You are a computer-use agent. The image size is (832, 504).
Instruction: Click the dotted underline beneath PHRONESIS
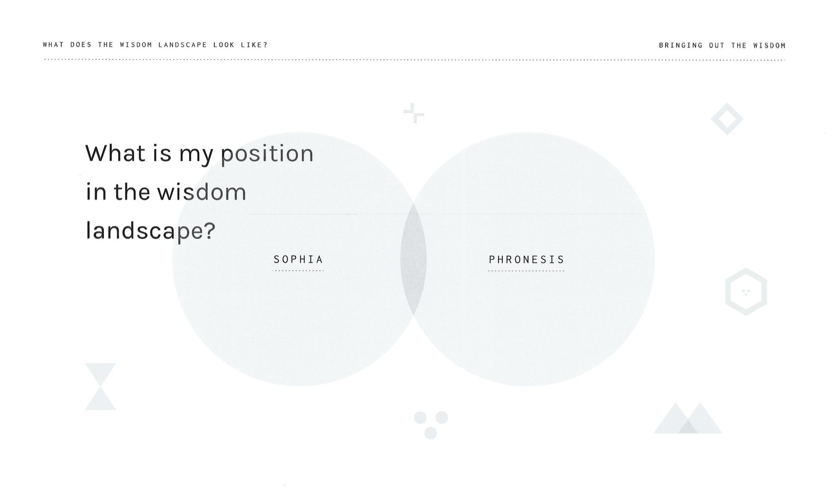527,271
